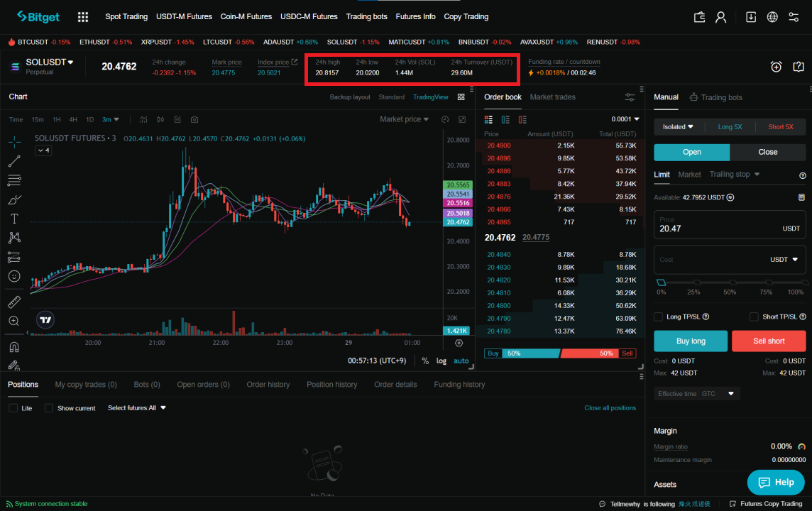Open order book settings sliders icon
Viewport: 812px width, 511px height.
click(x=630, y=97)
